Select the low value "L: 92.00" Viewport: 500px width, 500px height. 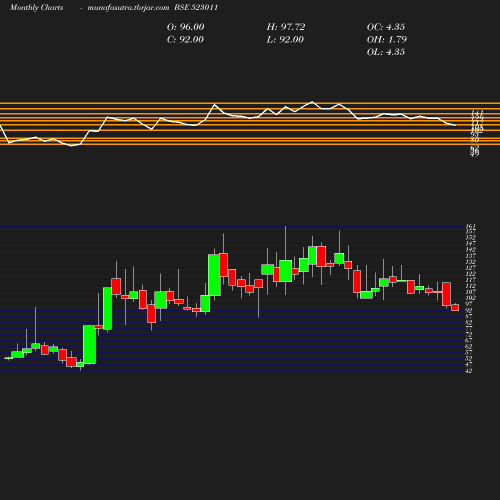pyautogui.click(x=285, y=40)
